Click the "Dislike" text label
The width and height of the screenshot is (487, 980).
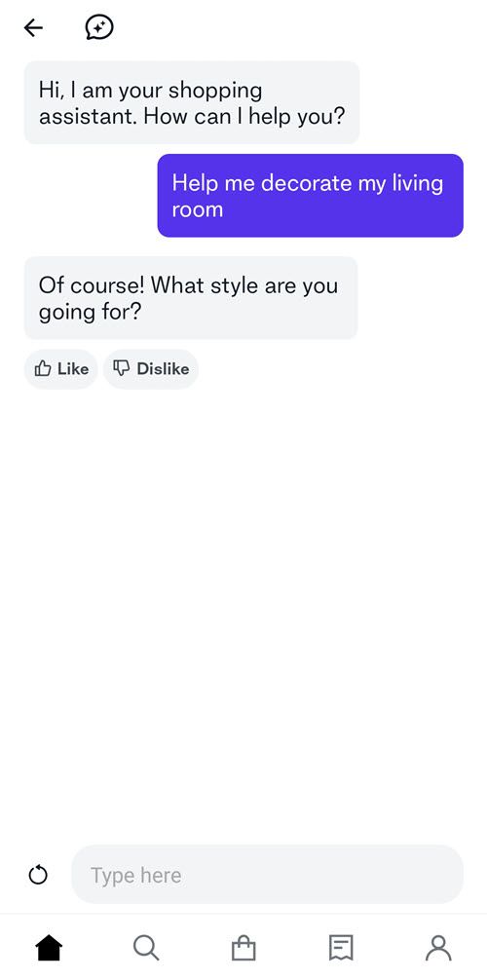tap(164, 369)
